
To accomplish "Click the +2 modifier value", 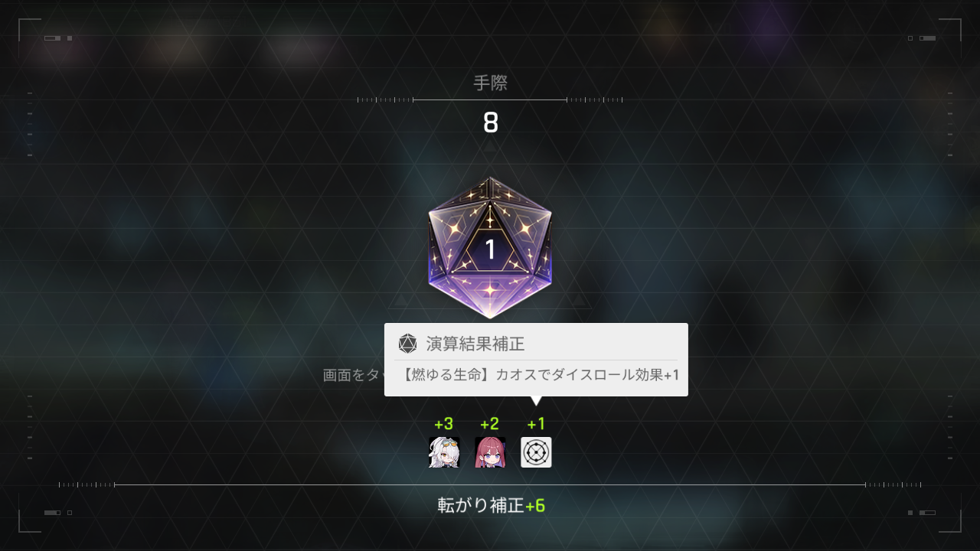I will (x=490, y=424).
